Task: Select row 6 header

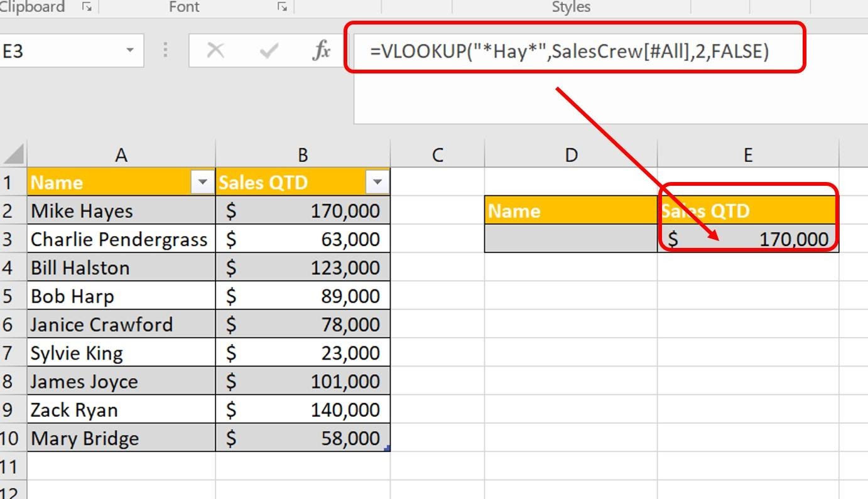Action: [x=13, y=325]
